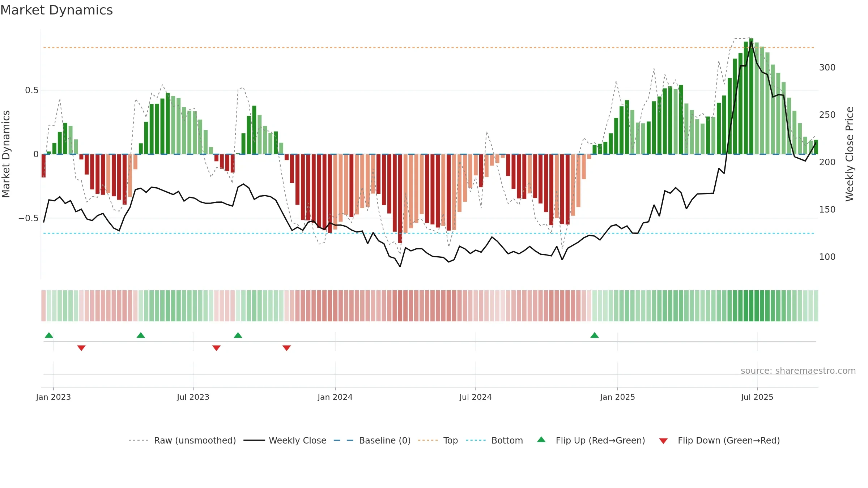Viewport: 868px width, 488px height.
Task: Toggle the Flip Up (Red→Green) legend entry
Action: [591, 440]
